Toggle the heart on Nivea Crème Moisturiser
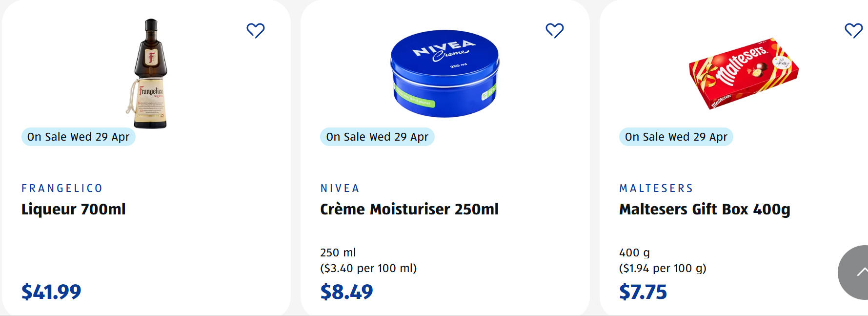The height and width of the screenshot is (316, 868). tap(554, 31)
